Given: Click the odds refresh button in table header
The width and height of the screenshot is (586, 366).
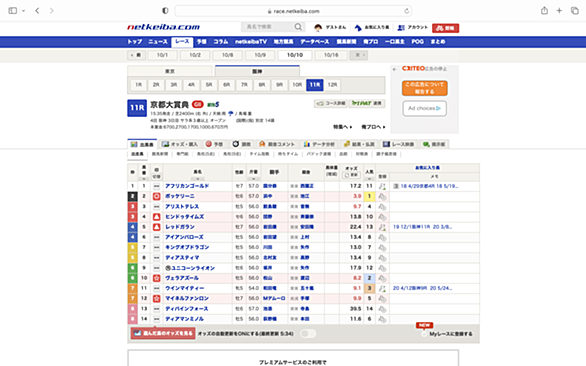Looking at the screenshot, I should click(351, 175).
